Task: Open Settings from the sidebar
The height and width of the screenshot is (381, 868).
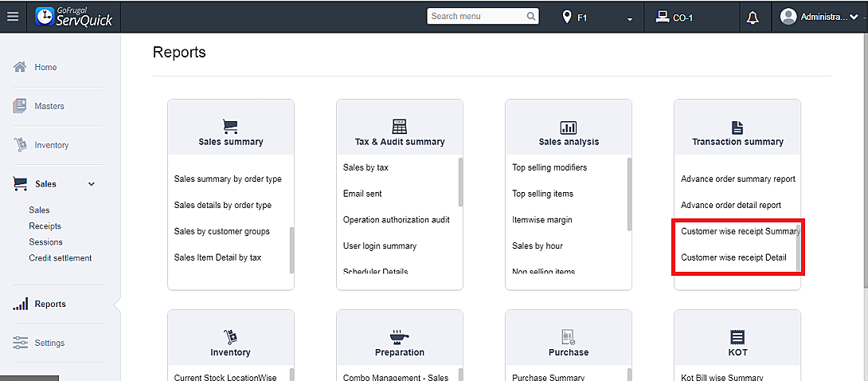Action: point(49,343)
